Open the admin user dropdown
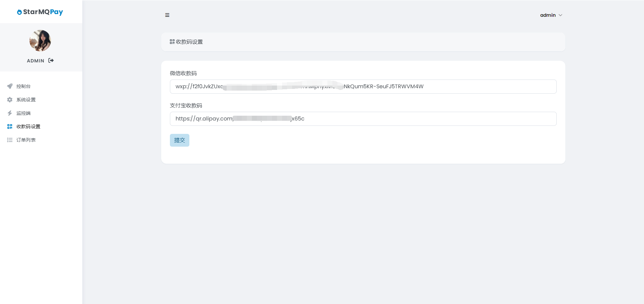Screen dimensions: 644x304 [x=548, y=15]
